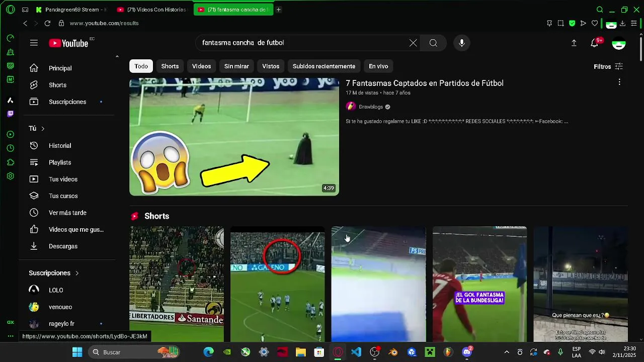Open Descargas in the sidebar

coord(67,246)
